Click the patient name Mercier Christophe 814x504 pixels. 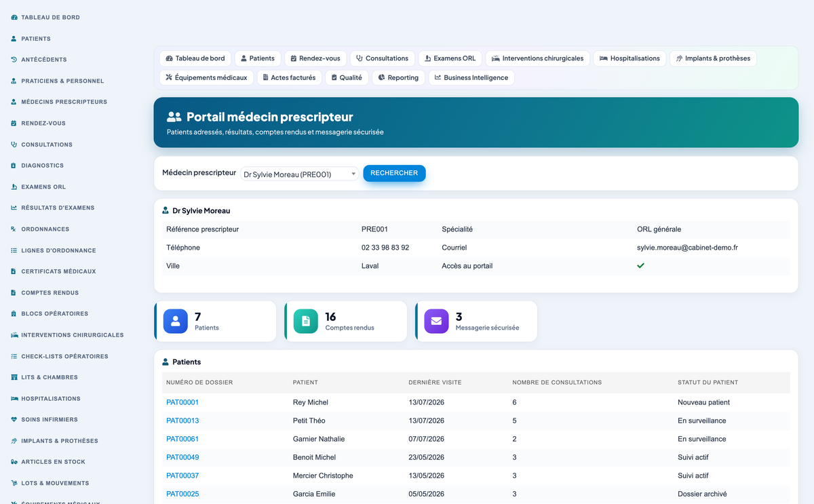click(x=323, y=476)
